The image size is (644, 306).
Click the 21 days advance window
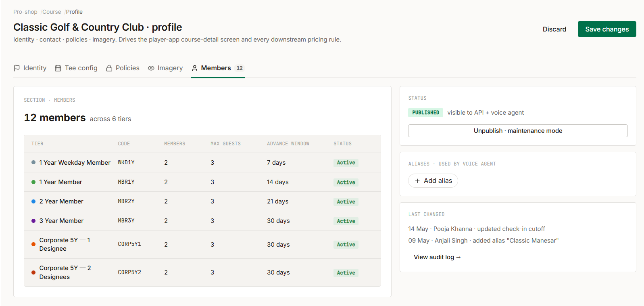coord(278,201)
